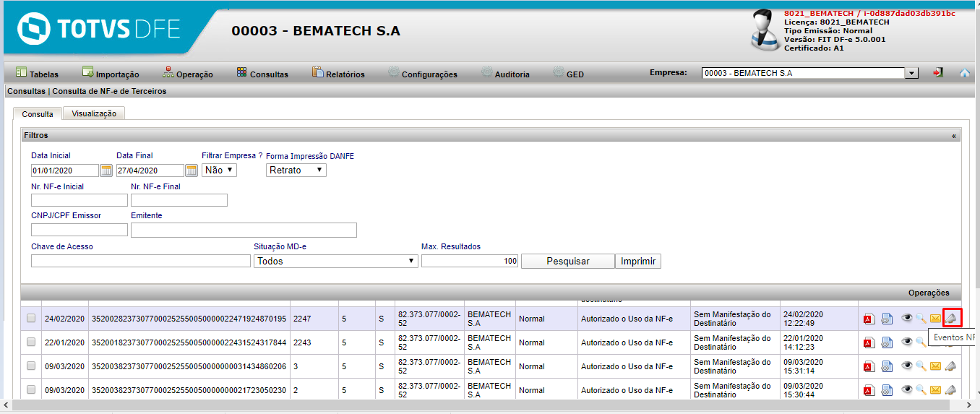
Task: Open Forma Impressão DANFE dropdown
Action: point(296,170)
